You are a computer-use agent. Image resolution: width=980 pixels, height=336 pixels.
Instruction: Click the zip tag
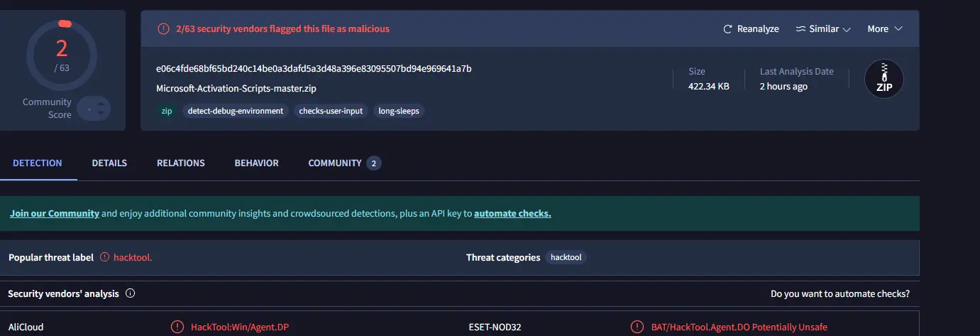coord(167,111)
